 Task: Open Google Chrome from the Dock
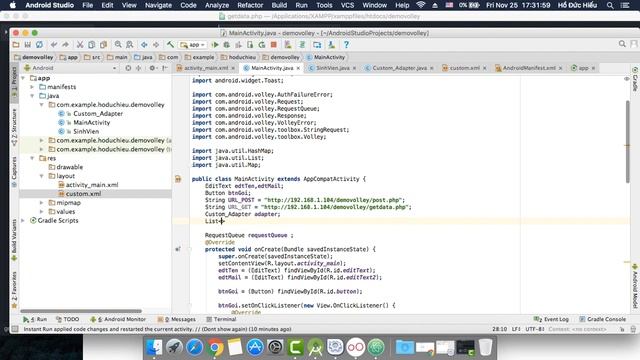coord(215,348)
